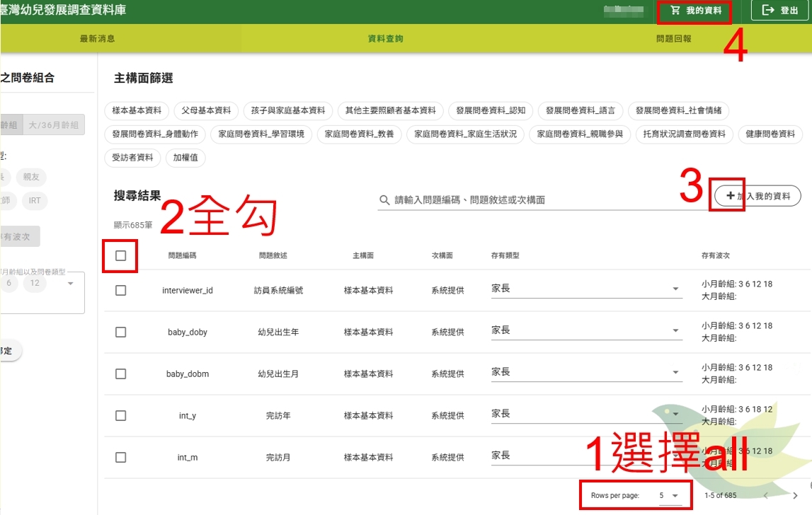Click the 登出 logout icon button

pyautogui.click(x=767, y=11)
